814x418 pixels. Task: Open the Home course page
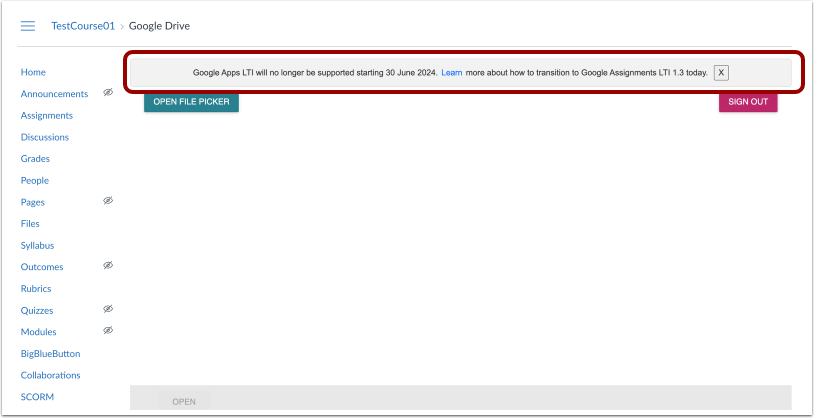33,72
